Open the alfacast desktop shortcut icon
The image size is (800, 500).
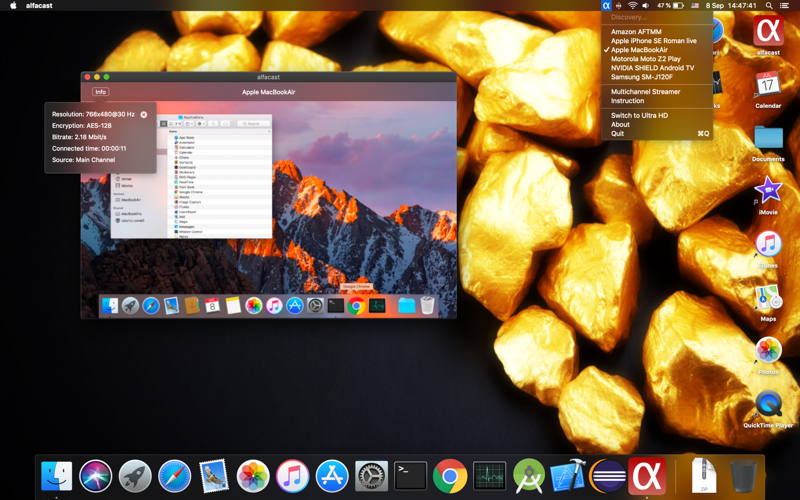click(768, 32)
